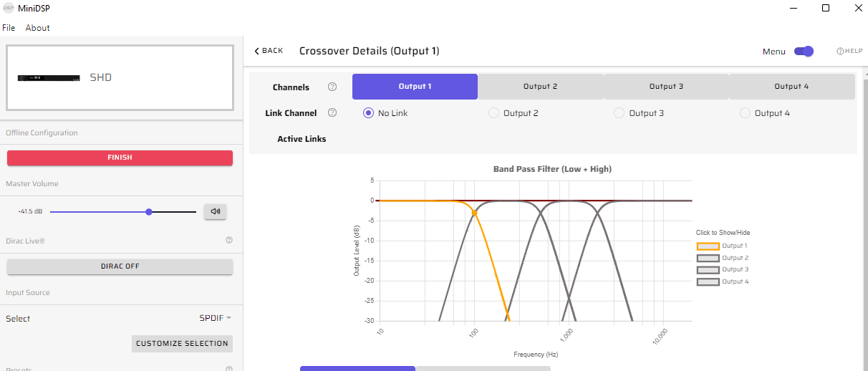868x371 pixels.
Task: Click the Master Volume slider handle
Action: pyautogui.click(x=149, y=212)
